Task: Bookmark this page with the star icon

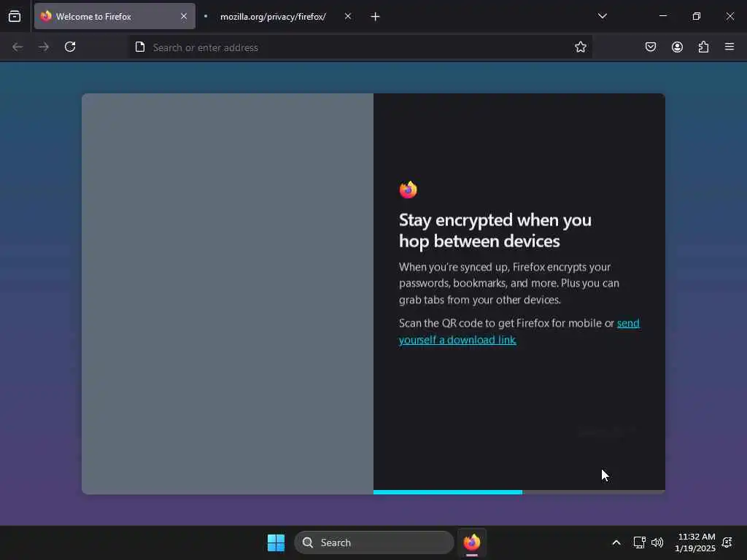Action: 580,47
